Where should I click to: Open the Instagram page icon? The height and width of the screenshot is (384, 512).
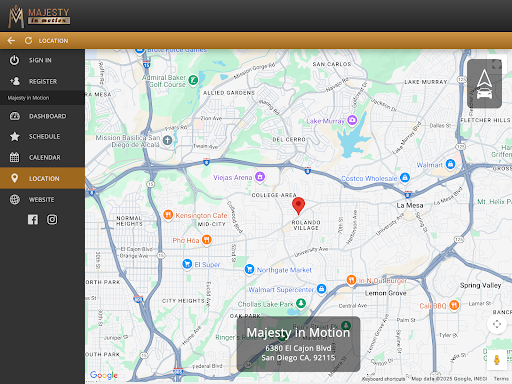click(52, 219)
